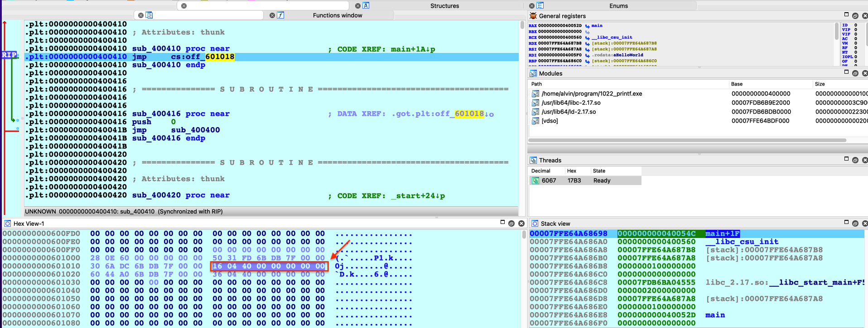Select hex row at address 0000000000601020
Screen dimensions: 868x328
pos(207,274)
